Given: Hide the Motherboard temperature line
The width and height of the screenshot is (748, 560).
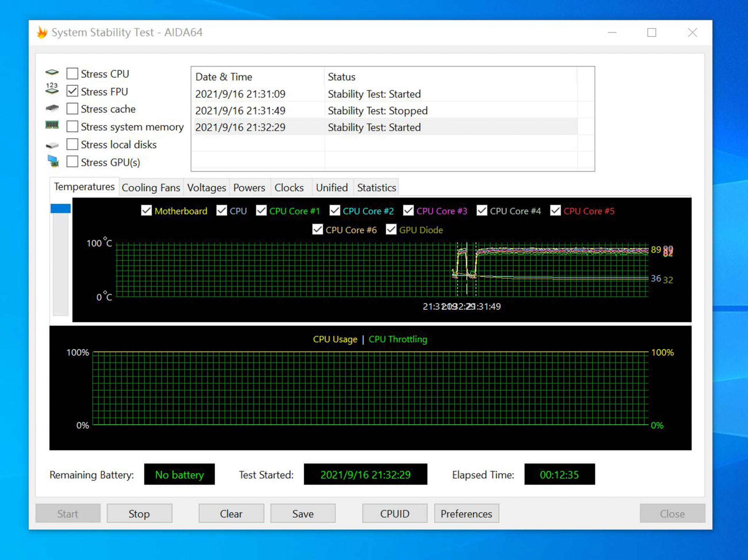Looking at the screenshot, I should coord(146,211).
